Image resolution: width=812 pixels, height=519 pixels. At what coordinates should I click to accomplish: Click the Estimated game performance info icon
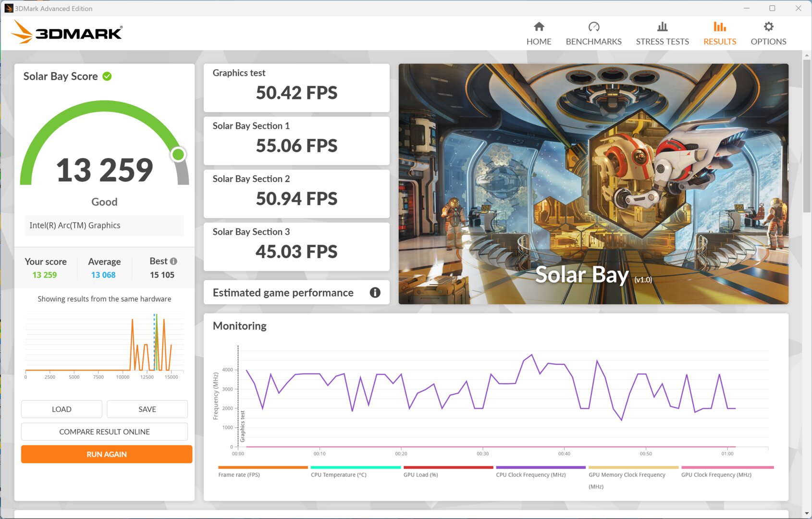(x=375, y=293)
